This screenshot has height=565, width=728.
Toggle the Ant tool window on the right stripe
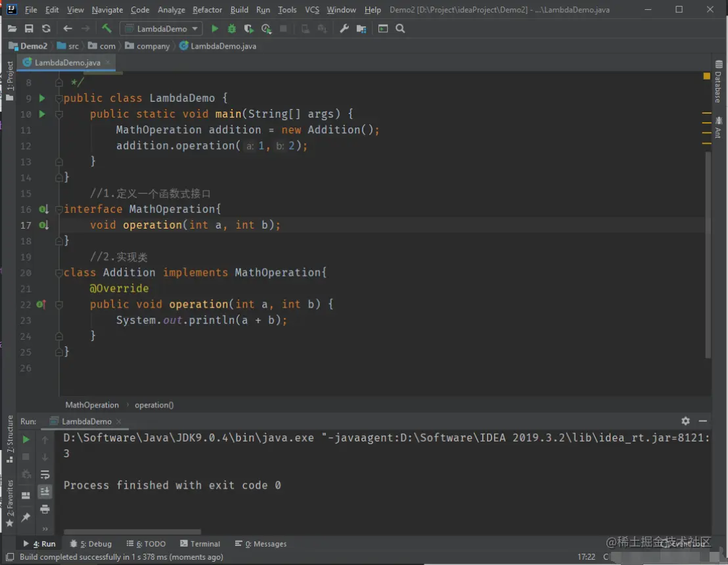coord(717,127)
